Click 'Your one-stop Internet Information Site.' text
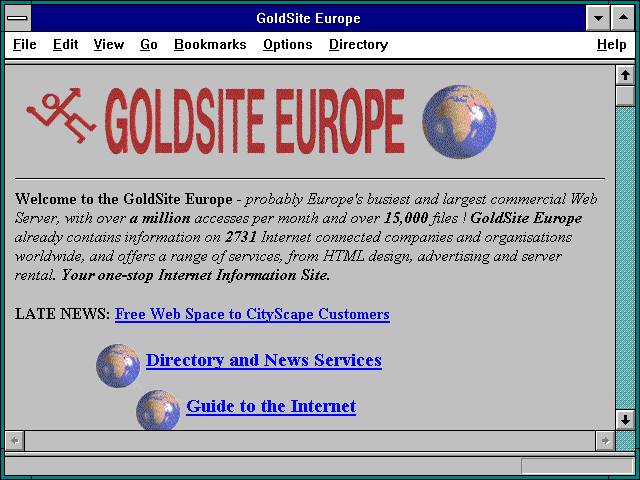 pos(196,276)
